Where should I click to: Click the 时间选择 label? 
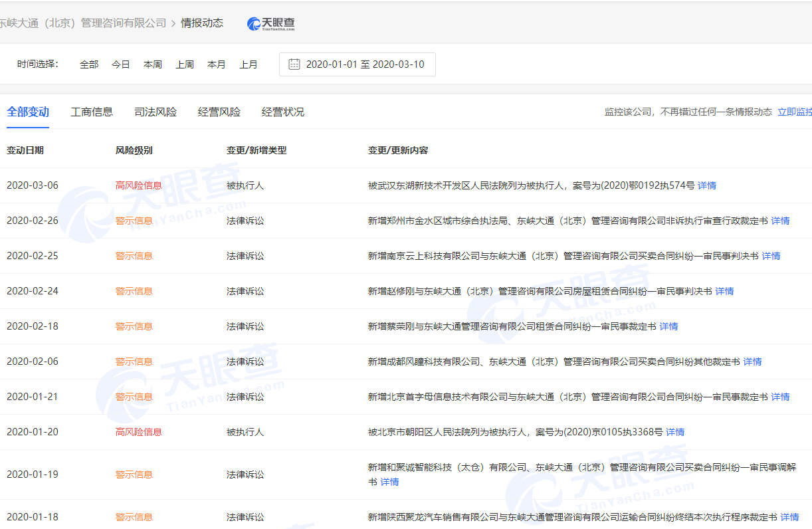38,64
